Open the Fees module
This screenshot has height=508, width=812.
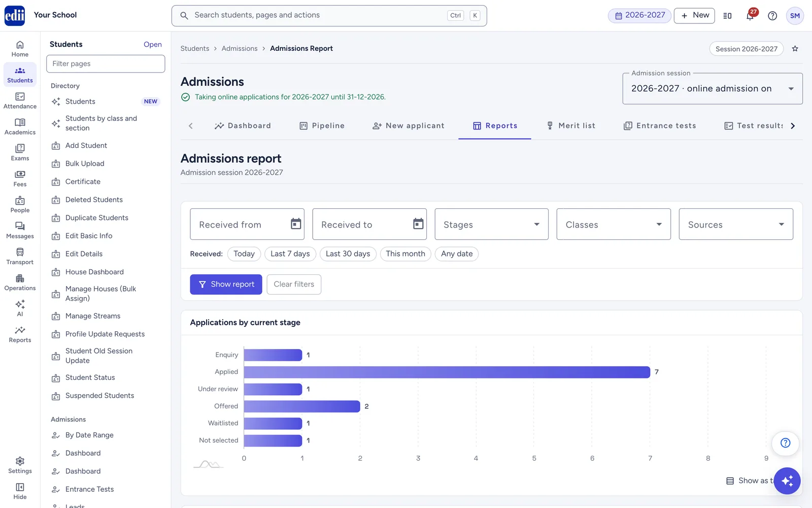pyautogui.click(x=20, y=178)
